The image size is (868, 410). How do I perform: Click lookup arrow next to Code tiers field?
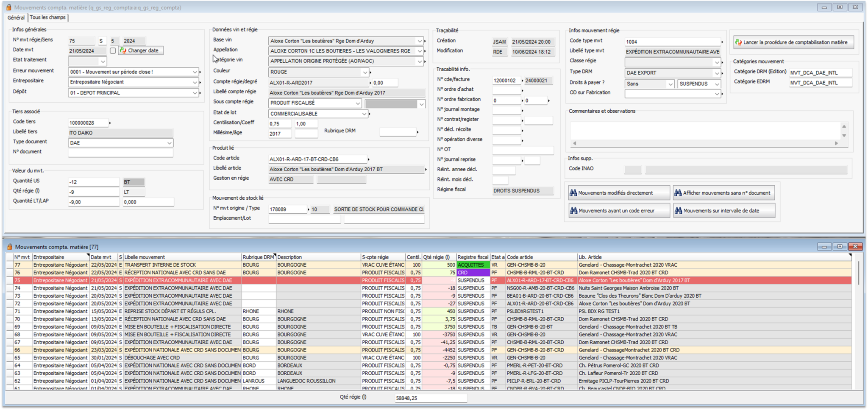(110, 123)
